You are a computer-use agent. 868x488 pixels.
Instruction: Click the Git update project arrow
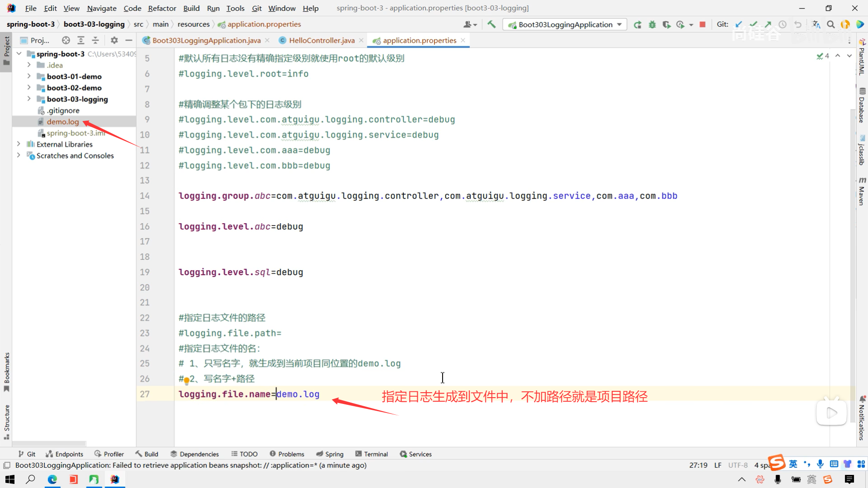tap(739, 24)
